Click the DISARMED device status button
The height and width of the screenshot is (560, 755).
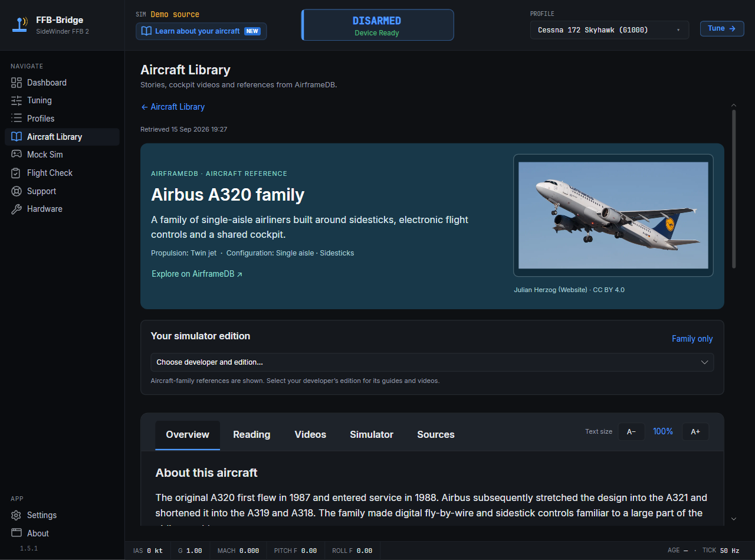[377, 25]
